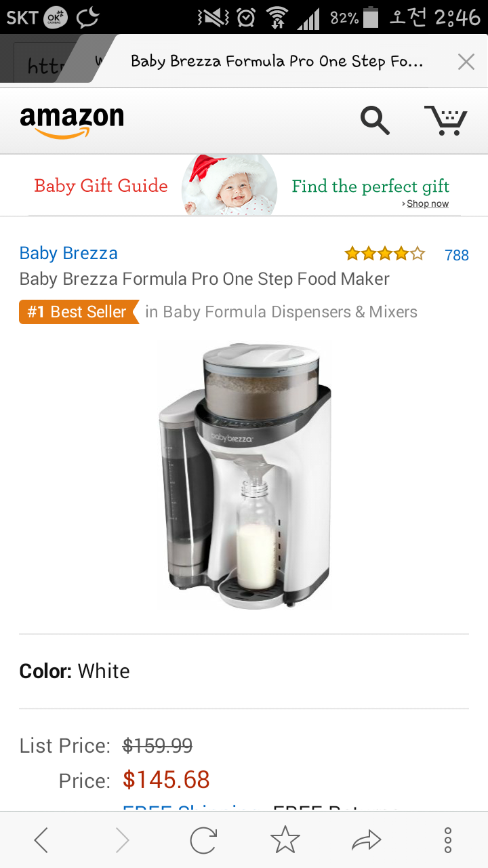This screenshot has width=488, height=868.
Task: Reload the current page
Action: (203, 841)
